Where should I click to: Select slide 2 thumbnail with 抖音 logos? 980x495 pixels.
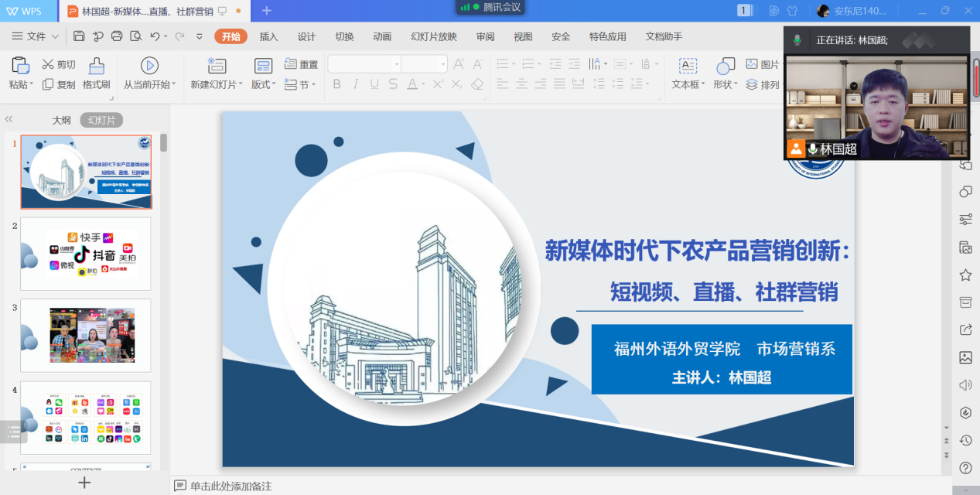(86, 254)
